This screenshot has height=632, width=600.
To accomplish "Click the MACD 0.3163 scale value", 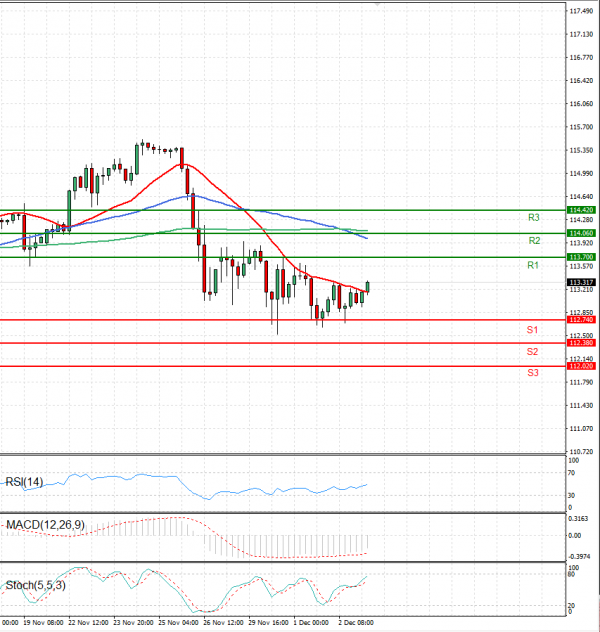I will [x=578, y=519].
